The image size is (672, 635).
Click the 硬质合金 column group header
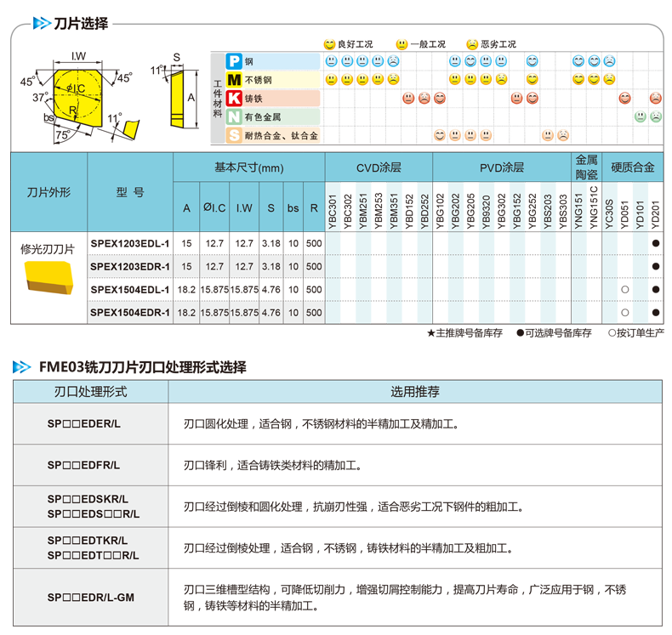633,167
